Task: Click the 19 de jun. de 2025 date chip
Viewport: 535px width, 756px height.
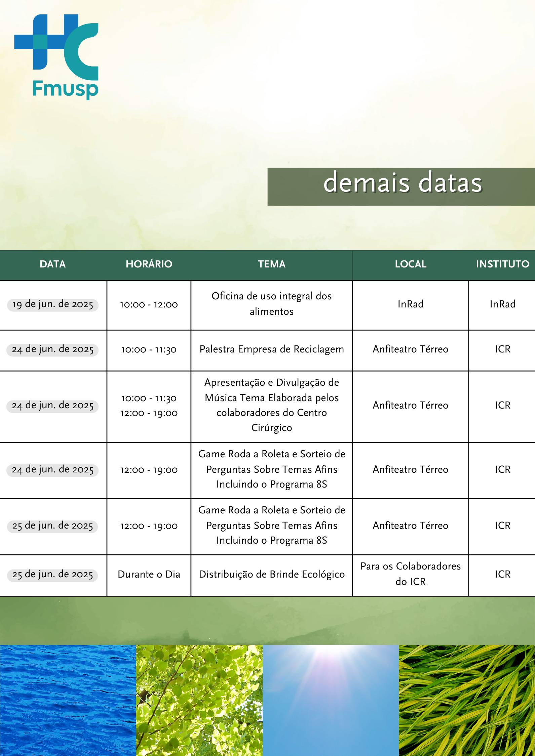Action: pyautogui.click(x=53, y=304)
